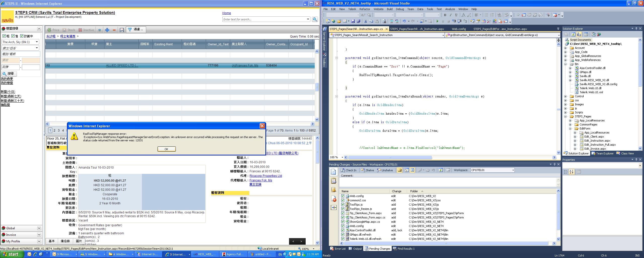Viewport: 644px width, 258px height.
Task: Open the Telerik menu
Action: [352, 9]
